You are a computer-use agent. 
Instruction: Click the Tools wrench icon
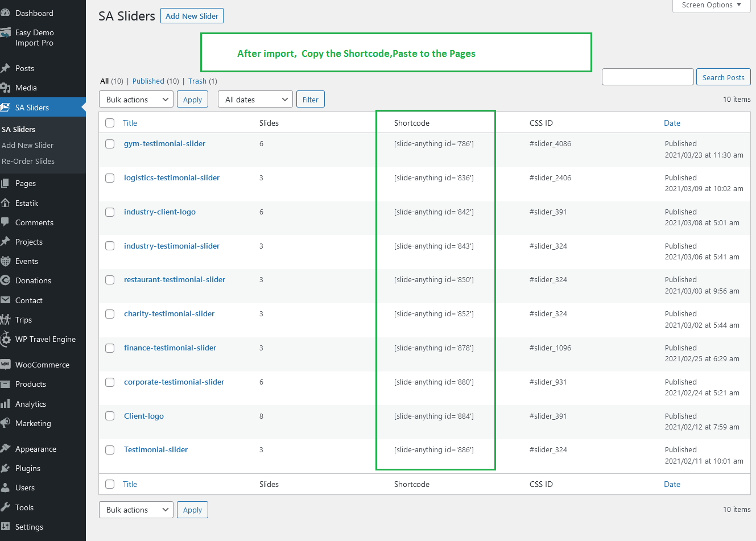pos(5,507)
